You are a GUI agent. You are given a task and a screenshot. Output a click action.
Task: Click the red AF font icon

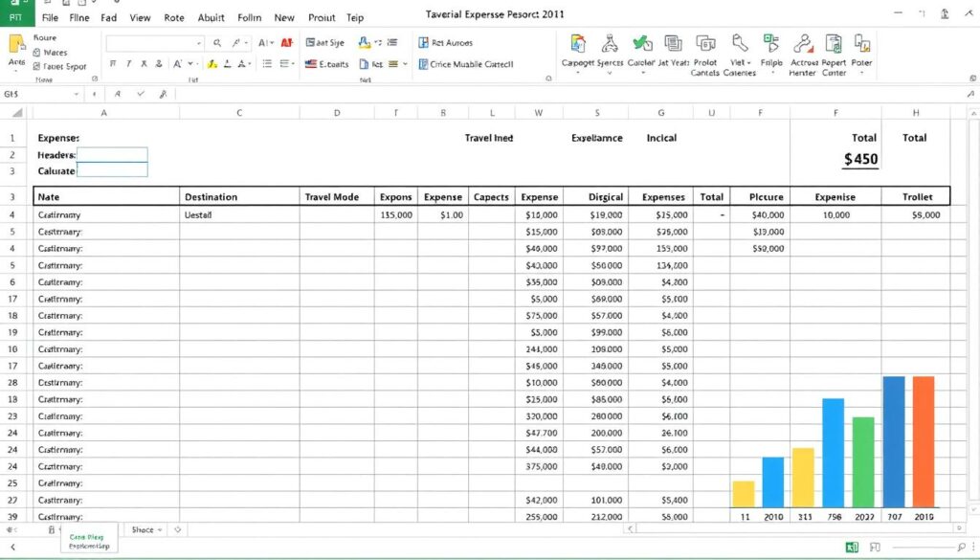[287, 42]
